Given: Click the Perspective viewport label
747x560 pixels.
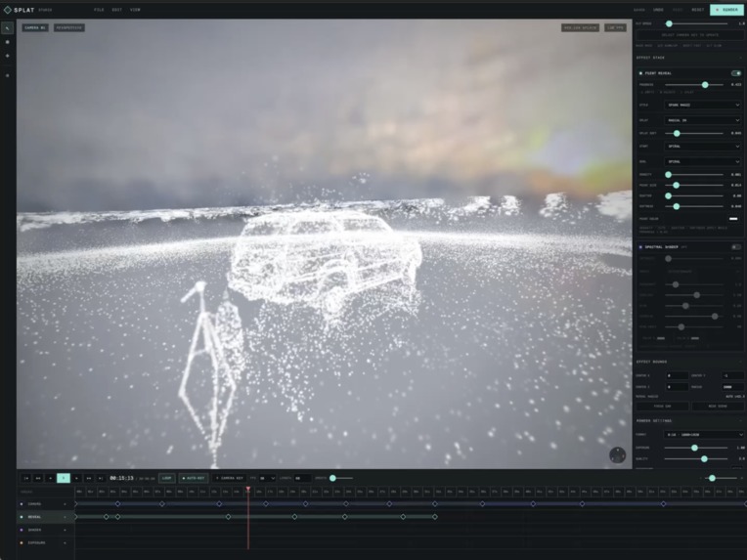Looking at the screenshot, I should point(69,27).
